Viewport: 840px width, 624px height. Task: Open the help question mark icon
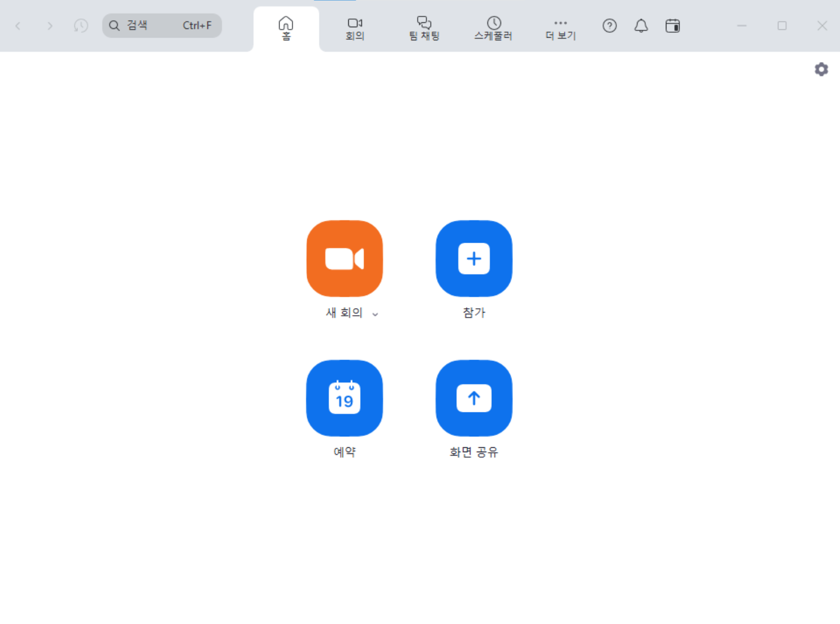click(610, 26)
